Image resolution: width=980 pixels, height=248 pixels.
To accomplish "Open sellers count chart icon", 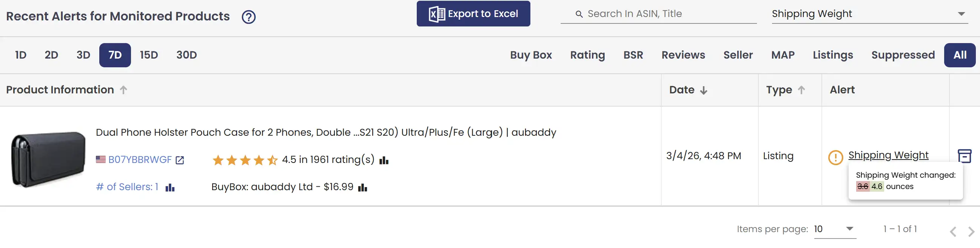I will (x=170, y=188).
